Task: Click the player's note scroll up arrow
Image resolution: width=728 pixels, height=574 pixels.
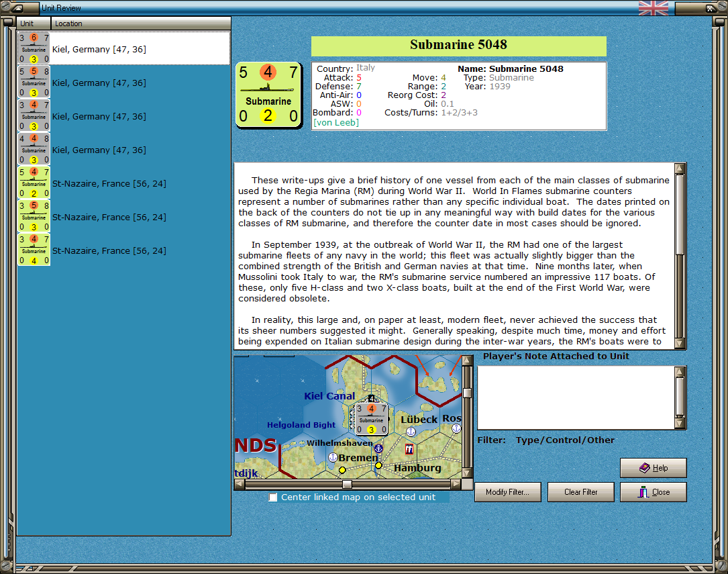Action: 680,371
